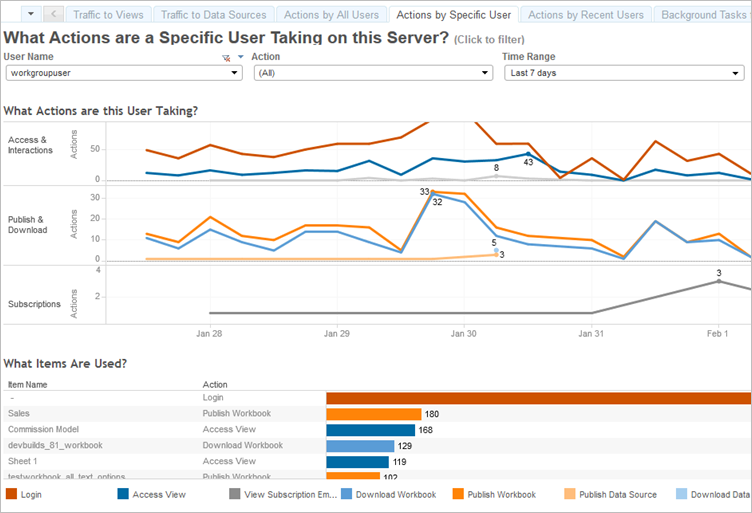The image size is (752, 513).
Task: Expand the Action filter dropdown
Action: [373, 73]
